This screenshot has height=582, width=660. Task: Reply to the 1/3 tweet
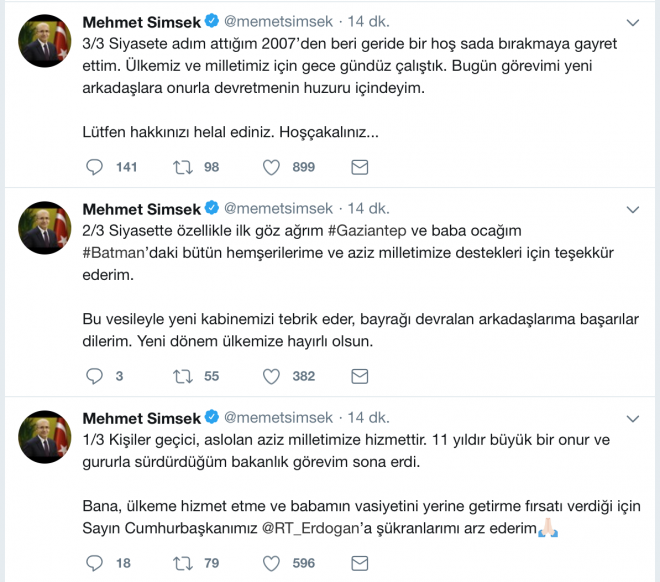94,563
